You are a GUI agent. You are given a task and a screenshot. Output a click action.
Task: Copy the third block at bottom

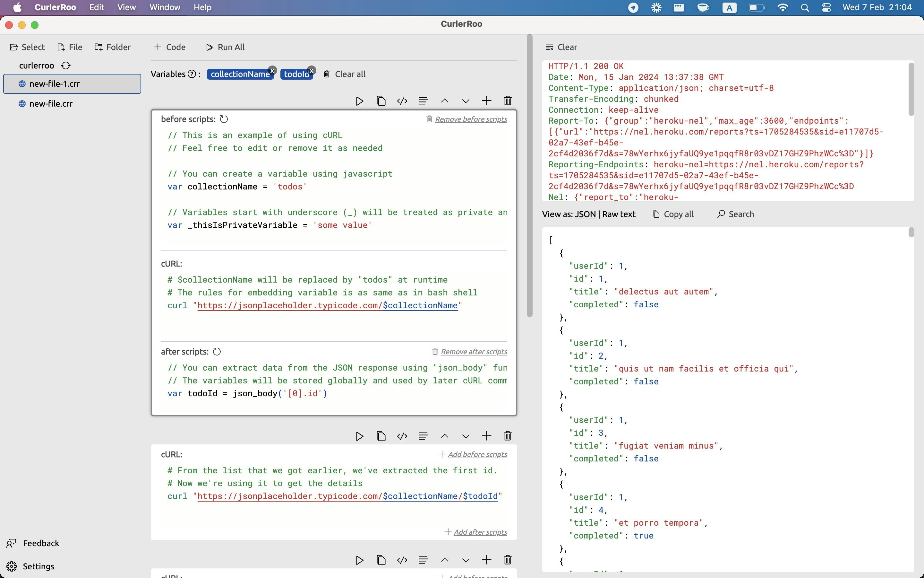[381, 560]
